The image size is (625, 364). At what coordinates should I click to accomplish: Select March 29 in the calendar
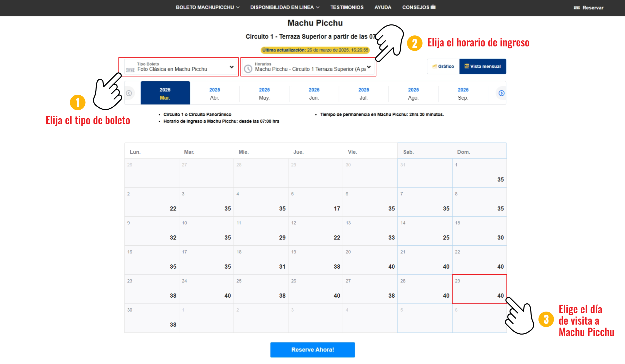pyautogui.click(x=479, y=289)
